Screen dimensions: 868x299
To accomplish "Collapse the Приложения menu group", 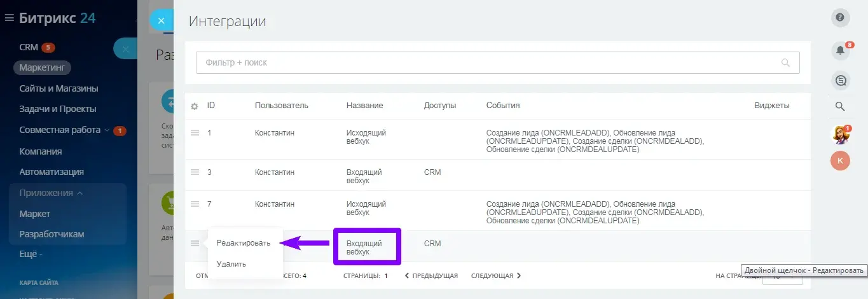I will coord(51,193).
